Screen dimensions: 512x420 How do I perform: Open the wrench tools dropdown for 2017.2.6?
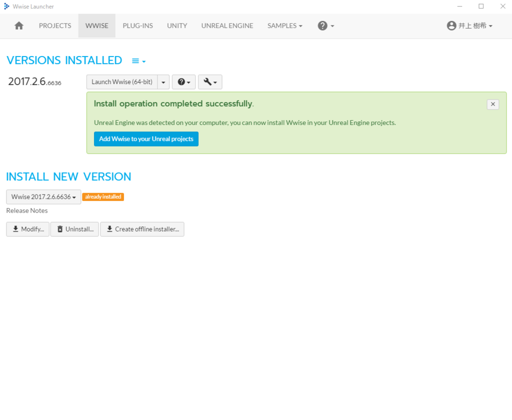(210, 82)
